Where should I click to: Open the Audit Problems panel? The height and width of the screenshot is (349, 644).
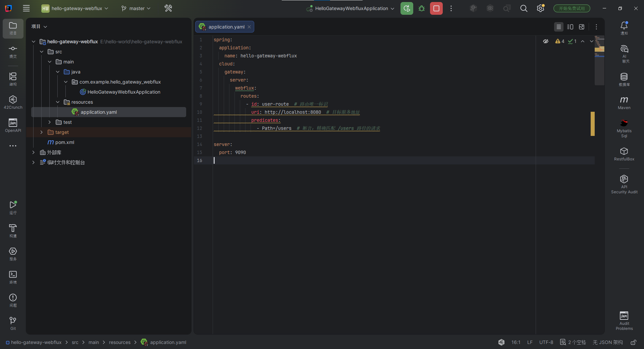[624, 321]
